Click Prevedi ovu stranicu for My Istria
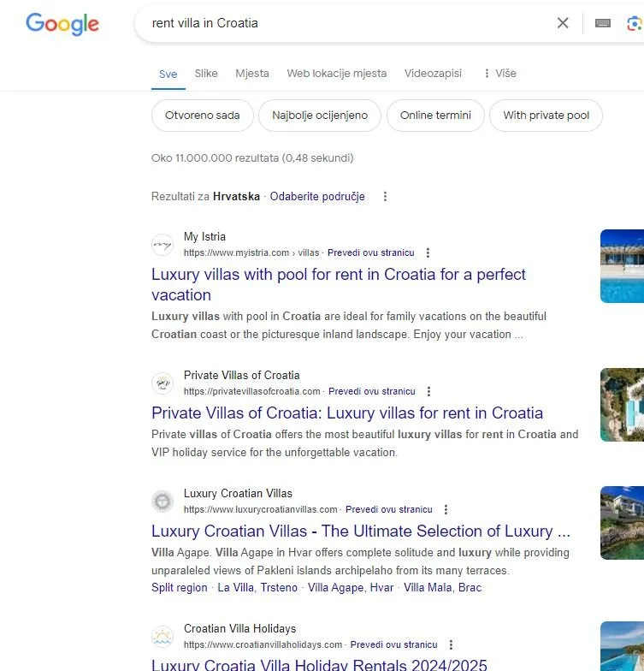The image size is (644, 671). pyautogui.click(x=371, y=253)
